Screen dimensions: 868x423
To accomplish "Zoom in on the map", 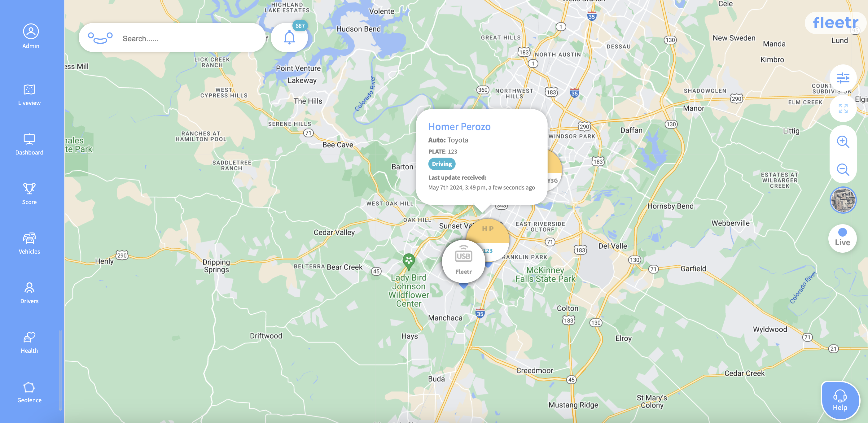I will pyautogui.click(x=843, y=142).
